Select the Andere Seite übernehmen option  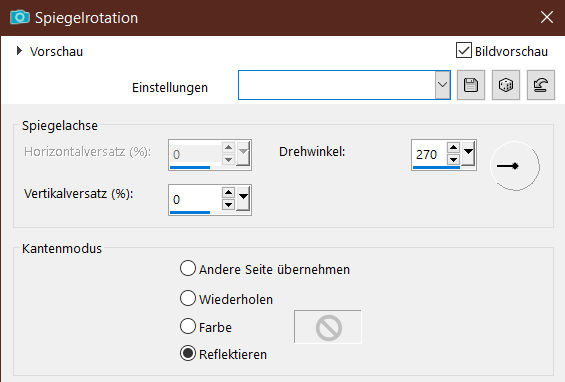point(188,268)
